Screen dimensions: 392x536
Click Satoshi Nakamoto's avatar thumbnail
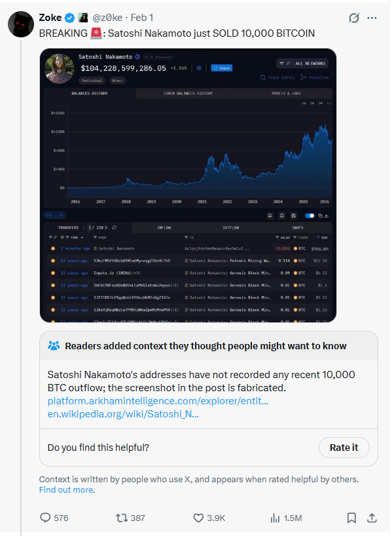click(x=59, y=69)
